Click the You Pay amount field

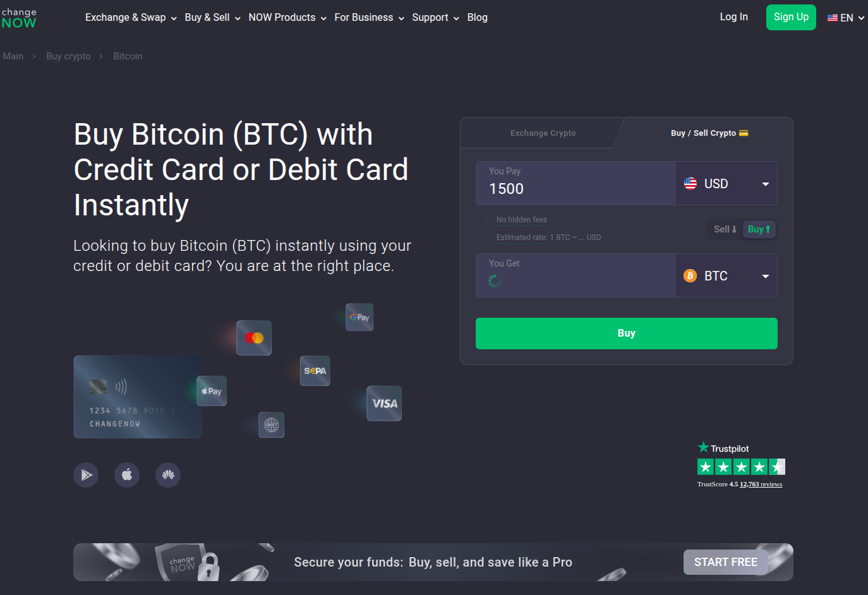pos(576,184)
